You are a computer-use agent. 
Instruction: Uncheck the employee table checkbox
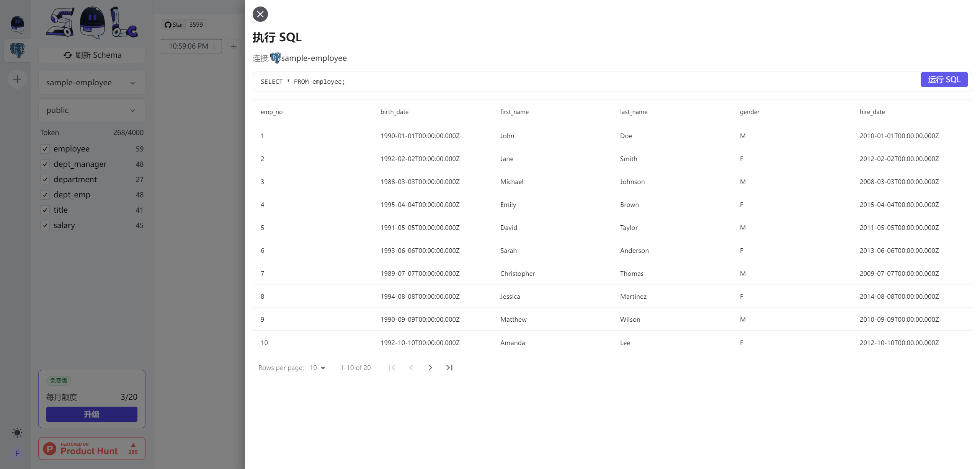point(45,149)
